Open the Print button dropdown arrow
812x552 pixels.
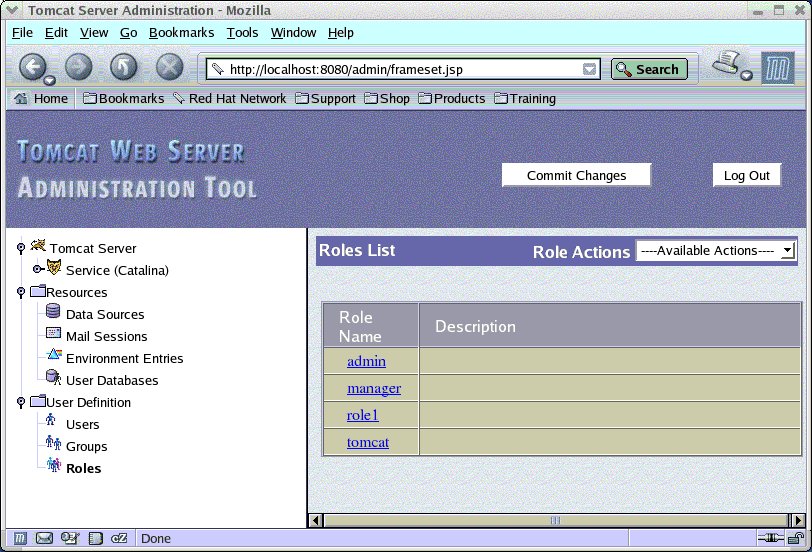[x=746, y=76]
